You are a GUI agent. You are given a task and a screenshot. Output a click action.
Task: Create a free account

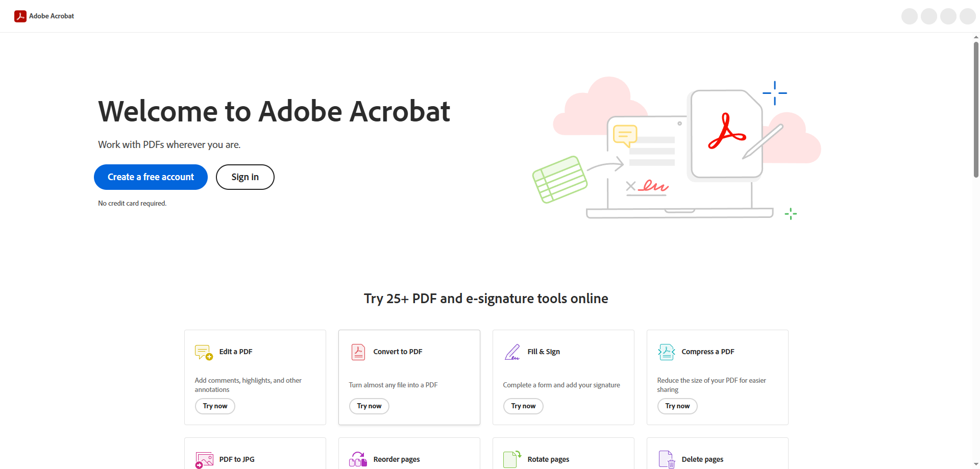151,177
